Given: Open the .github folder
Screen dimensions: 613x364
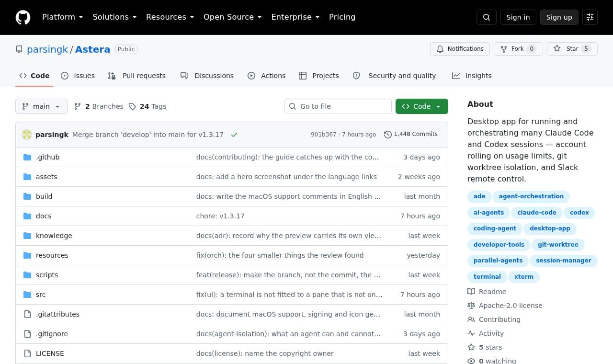Looking at the screenshot, I should tap(47, 157).
